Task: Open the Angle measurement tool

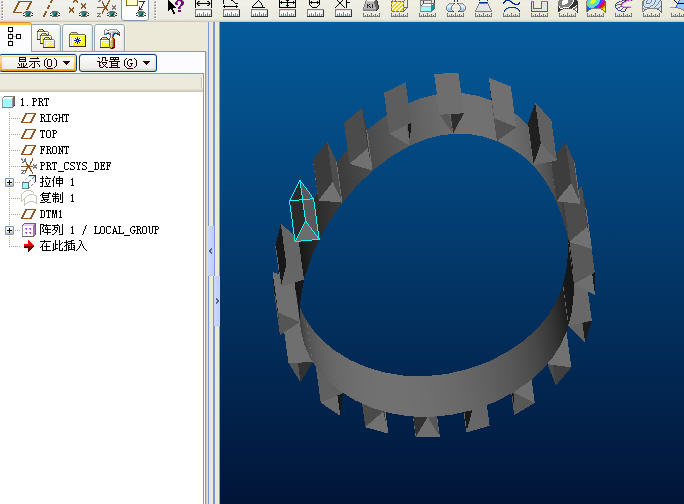Action: [259, 8]
